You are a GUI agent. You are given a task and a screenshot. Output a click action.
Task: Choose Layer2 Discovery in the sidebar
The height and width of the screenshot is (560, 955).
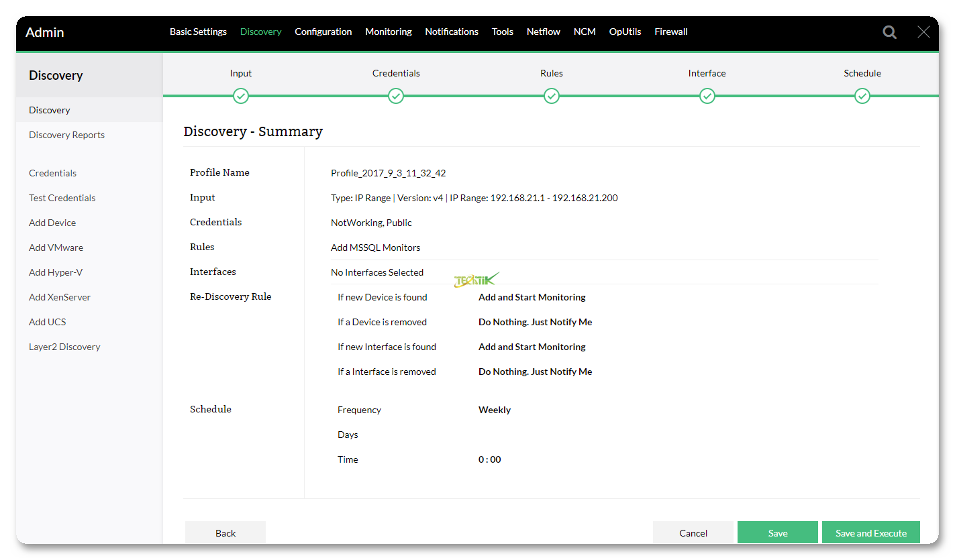click(x=64, y=347)
